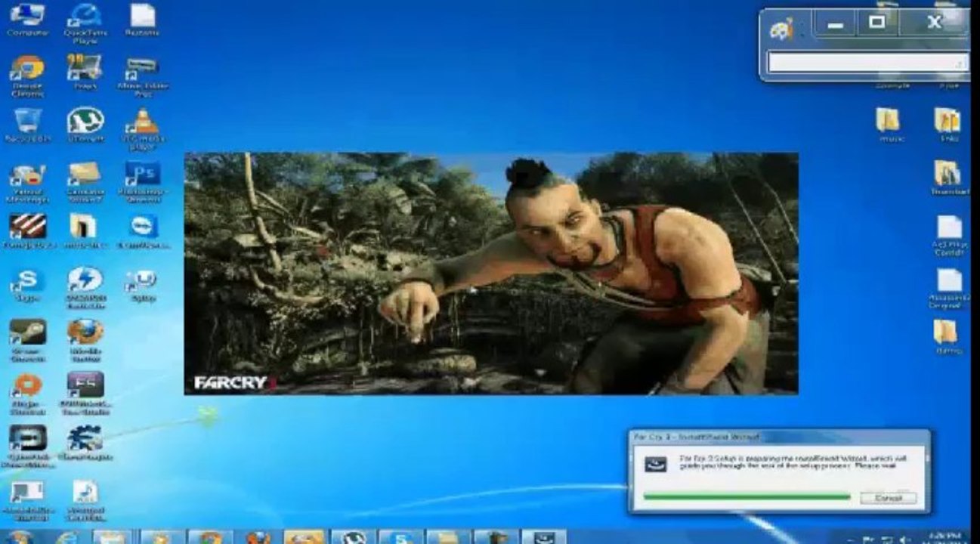Cancel the Far Cry 3 setup
980x544 pixels.
click(888, 499)
